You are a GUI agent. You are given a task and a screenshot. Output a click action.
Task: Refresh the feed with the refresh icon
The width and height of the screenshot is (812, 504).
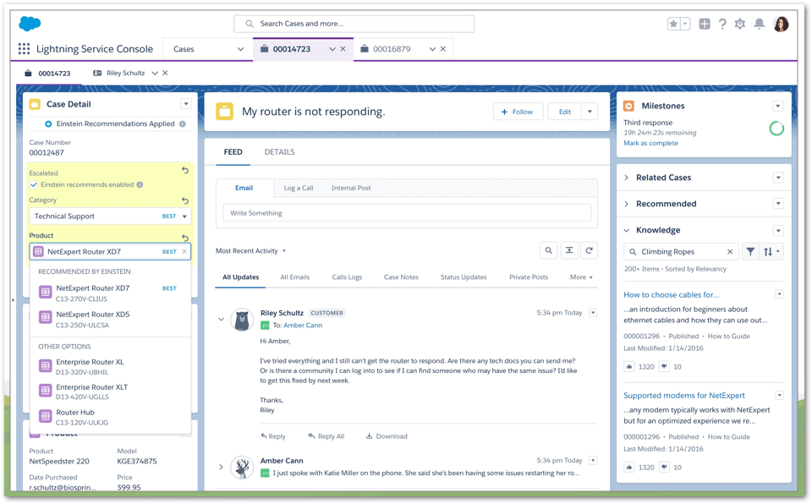coord(590,250)
